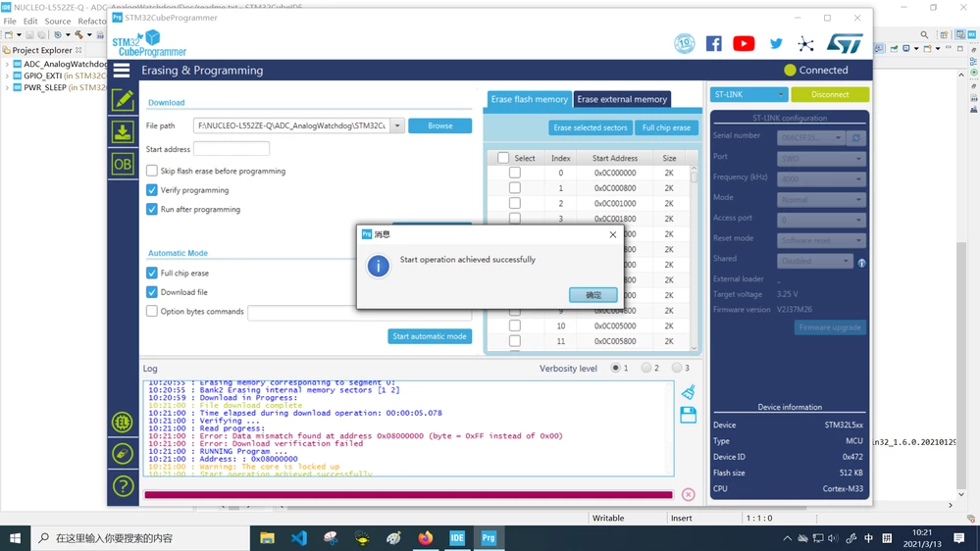Open the Reset mode dropdown
The width and height of the screenshot is (980, 551).
[821, 240]
